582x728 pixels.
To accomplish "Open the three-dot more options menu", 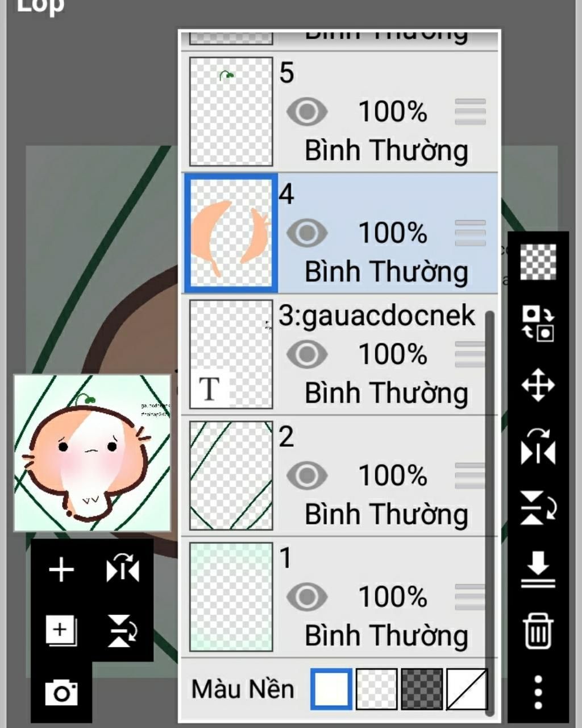I will click(538, 692).
